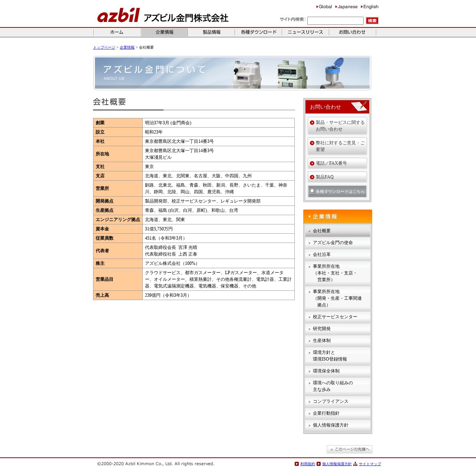Switch to the Japanese site link
Screen dimensions: 476x467
pos(346,7)
